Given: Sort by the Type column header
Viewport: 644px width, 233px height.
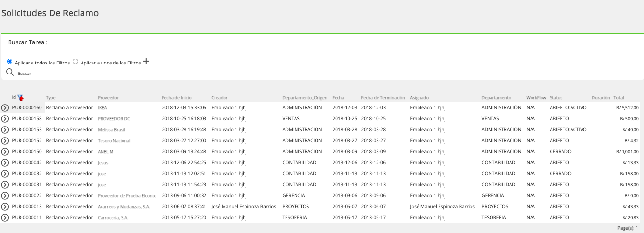Looking at the screenshot, I should click(51, 98).
